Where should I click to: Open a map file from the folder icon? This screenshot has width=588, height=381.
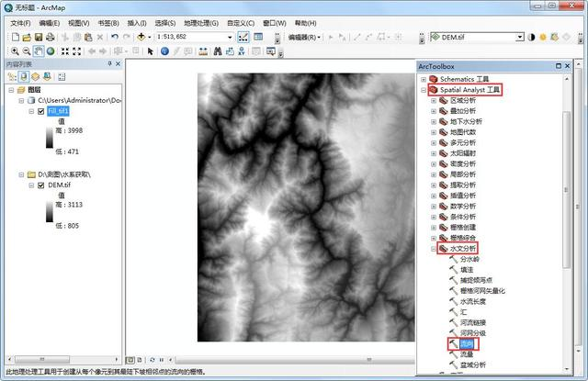[x=27, y=37]
